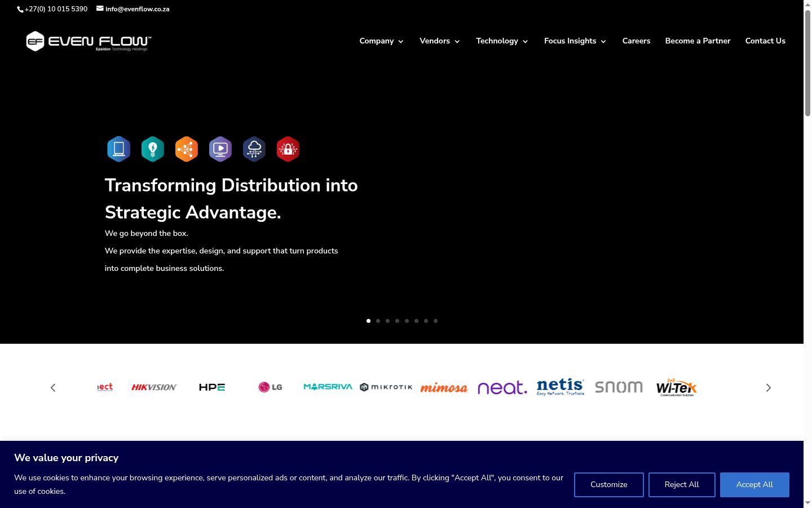Select the purple video play hexagon icon
The image size is (812, 508).
point(220,149)
